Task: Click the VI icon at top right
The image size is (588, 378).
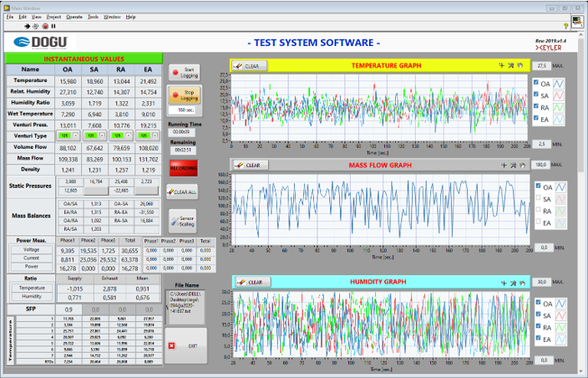Action: [577, 22]
